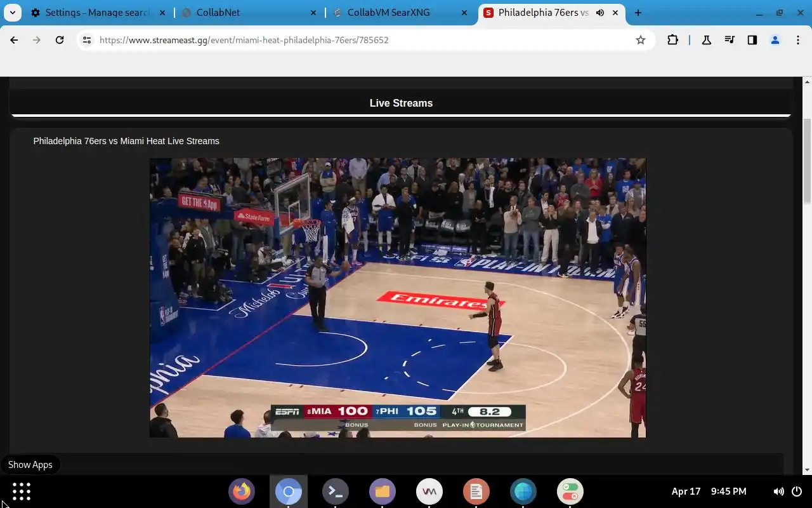Image resolution: width=812 pixels, height=508 pixels.
Task: Click the basketball live stream video
Action: tap(398, 298)
